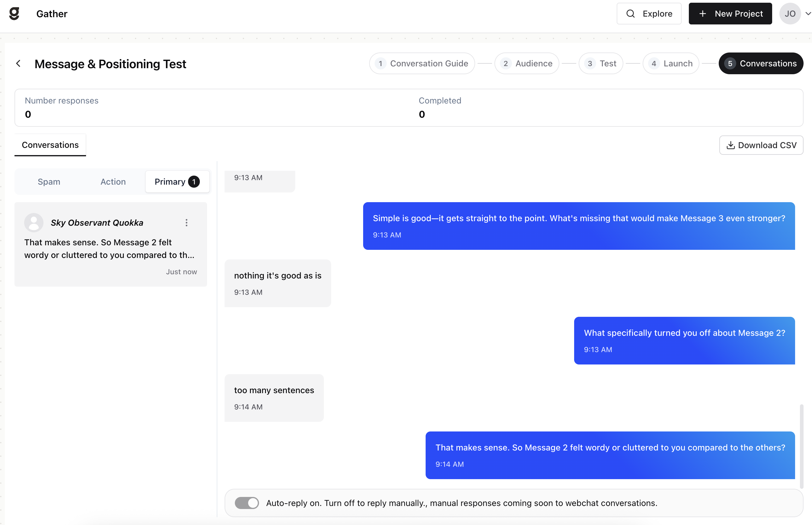Image resolution: width=812 pixels, height=525 pixels.
Task: Click the search magnifier icon in Explore
Action: point(631,14)
